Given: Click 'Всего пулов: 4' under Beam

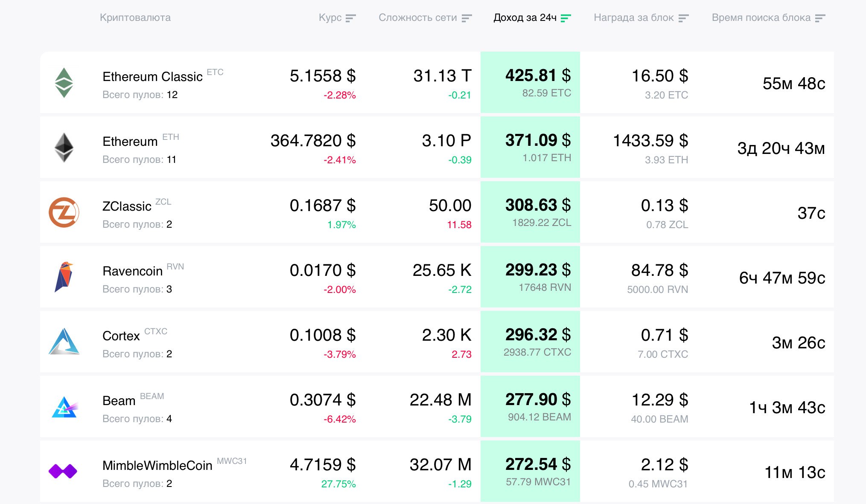Looking at the screenshot, I should (x=137, y=419).
